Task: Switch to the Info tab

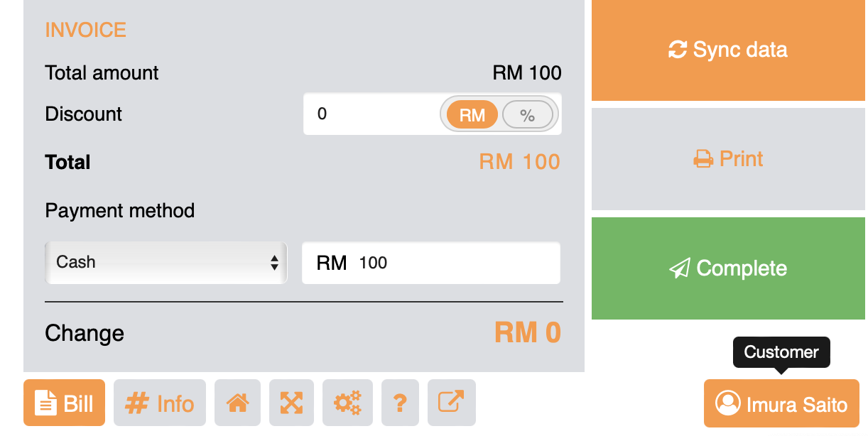Action: point(160,403)
